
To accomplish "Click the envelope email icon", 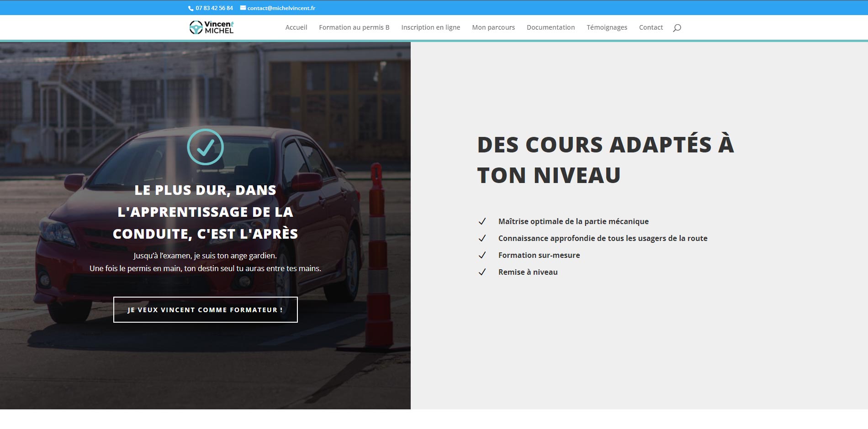I will click(x=243, y=8).
